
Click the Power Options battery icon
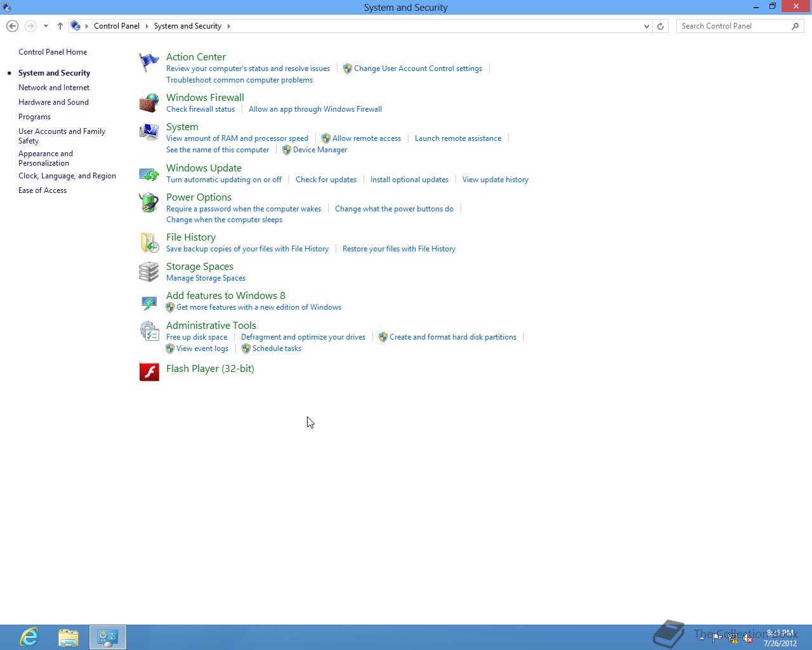tap(149, 202)
